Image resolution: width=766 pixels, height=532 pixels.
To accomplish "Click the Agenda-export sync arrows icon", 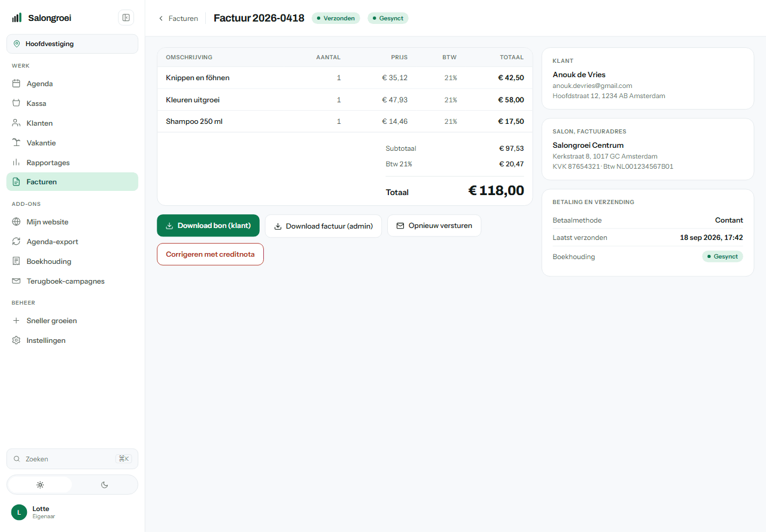I will coord(17,242).
